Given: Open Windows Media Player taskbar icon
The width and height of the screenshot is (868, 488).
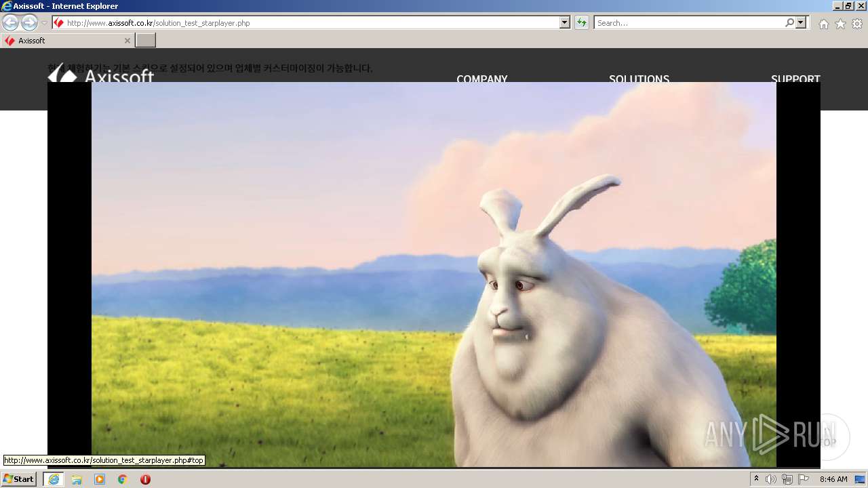Looking at the screenshot, I should 100,479.
